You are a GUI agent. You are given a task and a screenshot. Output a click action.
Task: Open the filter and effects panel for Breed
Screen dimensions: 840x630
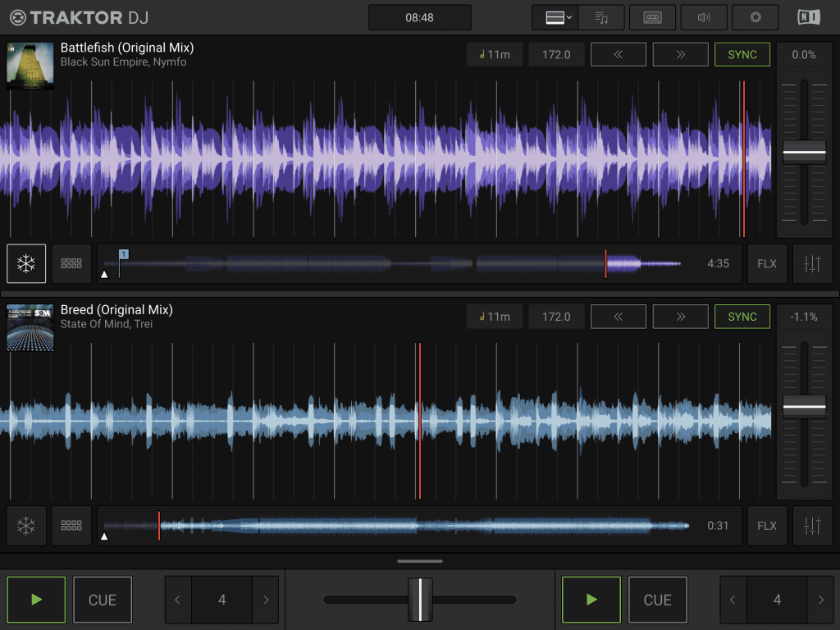point(812,525)
